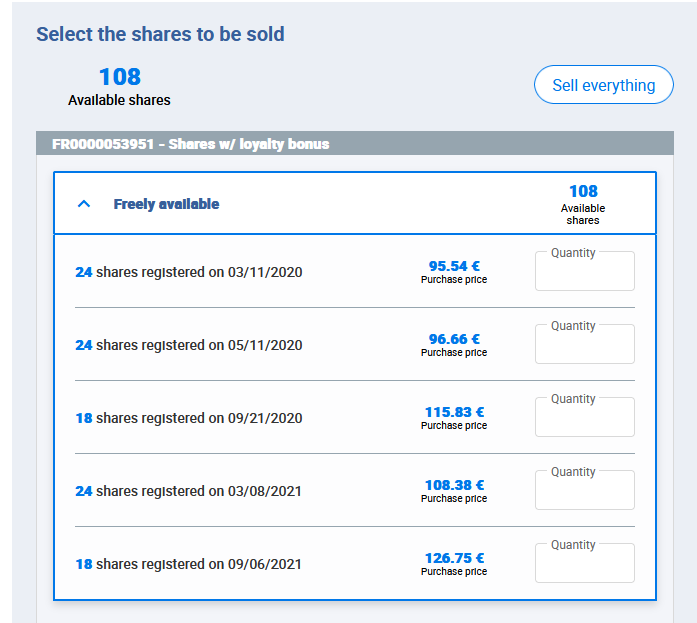Click Quantity field for 05/11/2020 shares
Image resolution: width=697 pixels, height=623 pixels.
tap(584, 346)
